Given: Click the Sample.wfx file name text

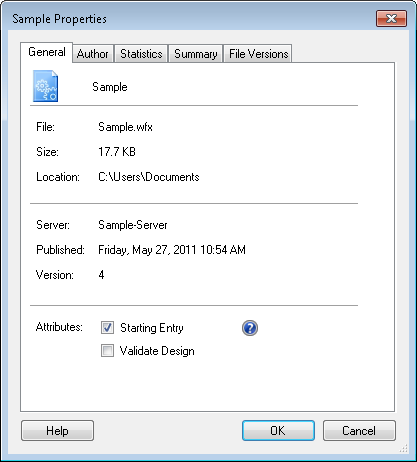Looking at the screenshot, I should [125, 127].
